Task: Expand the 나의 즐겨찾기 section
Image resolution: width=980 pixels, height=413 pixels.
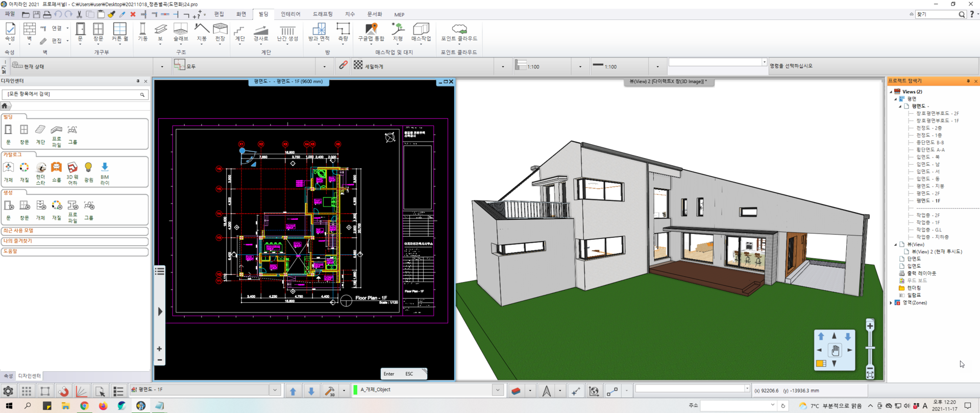Action: click(75, 241)
